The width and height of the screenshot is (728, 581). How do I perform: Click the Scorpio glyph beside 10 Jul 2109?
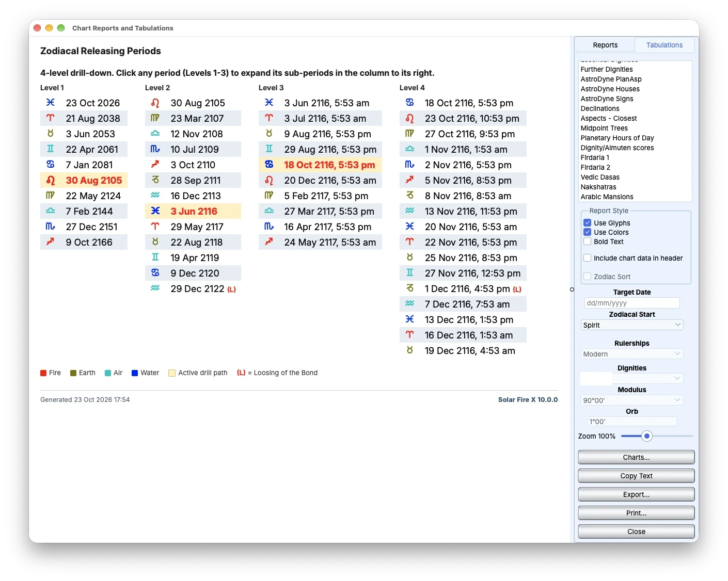coord(155,149)
